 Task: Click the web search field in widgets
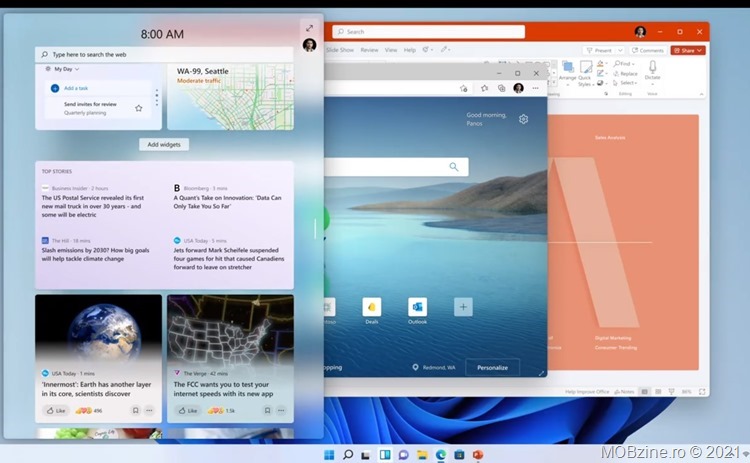pos(164,55)
